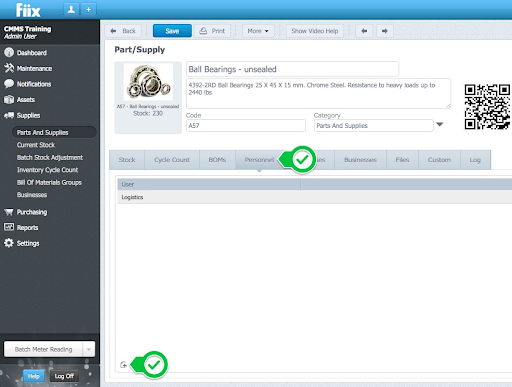Click CMMS Training Admin User label
Screen dimensions: 512x387
(27, 32)
